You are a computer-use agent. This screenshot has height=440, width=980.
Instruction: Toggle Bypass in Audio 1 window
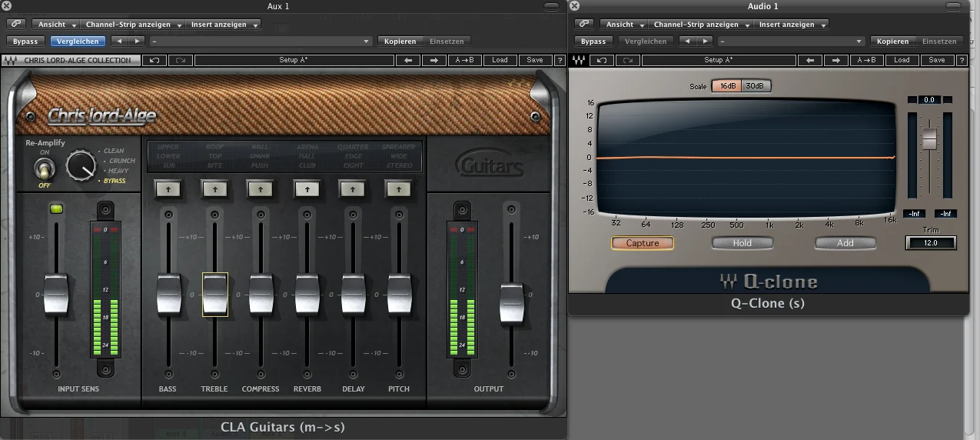(x=593, y=42)
